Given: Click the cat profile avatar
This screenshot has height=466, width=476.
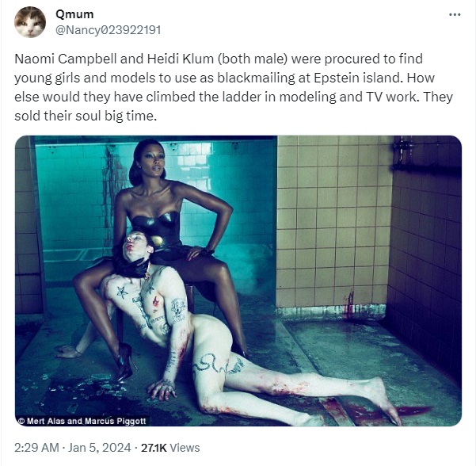Looking at the screenshot, I should pyautogui.click(x=30, y=22).
